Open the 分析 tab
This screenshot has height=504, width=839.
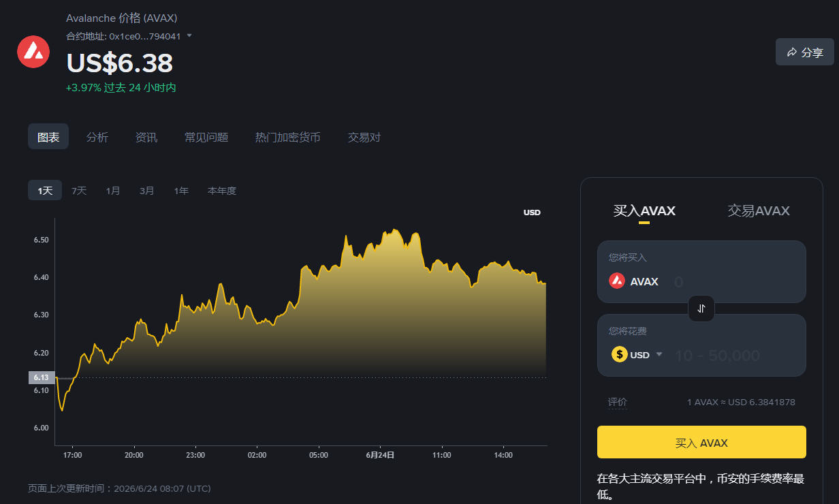point(97,137)
